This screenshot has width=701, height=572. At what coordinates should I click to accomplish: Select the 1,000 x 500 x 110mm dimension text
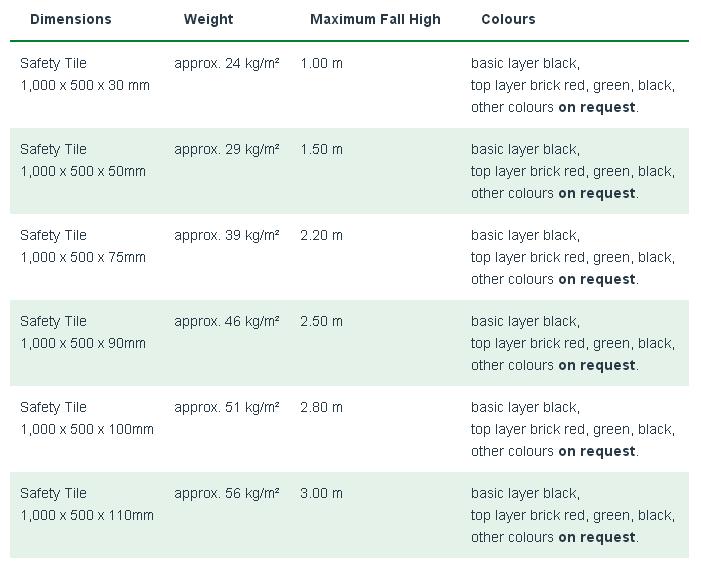(87, 515)
